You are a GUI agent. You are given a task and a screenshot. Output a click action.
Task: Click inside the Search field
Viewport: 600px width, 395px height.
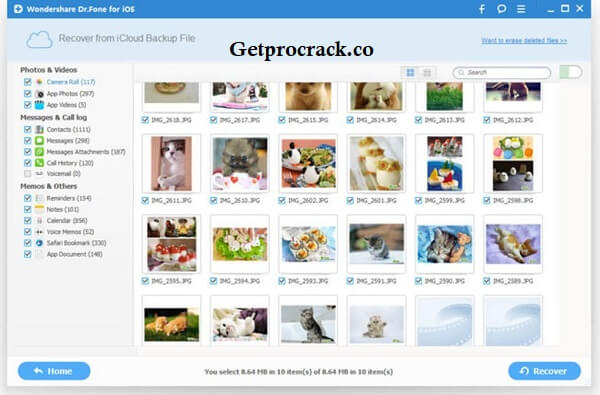(x=502, y=72)
